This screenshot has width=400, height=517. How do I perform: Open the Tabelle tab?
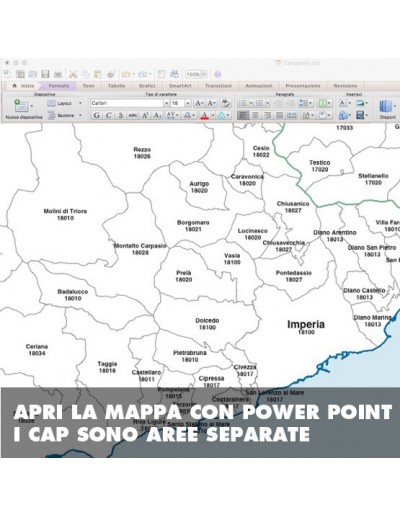116,86
